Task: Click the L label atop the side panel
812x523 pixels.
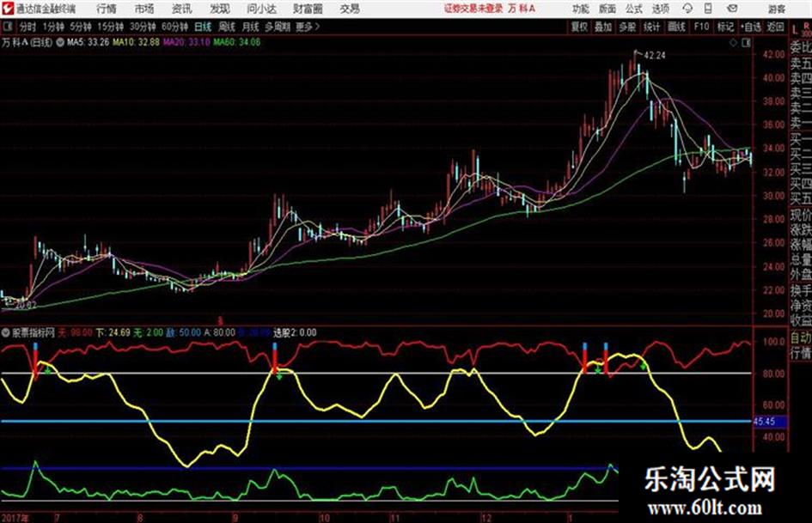Action: point(795,31)
